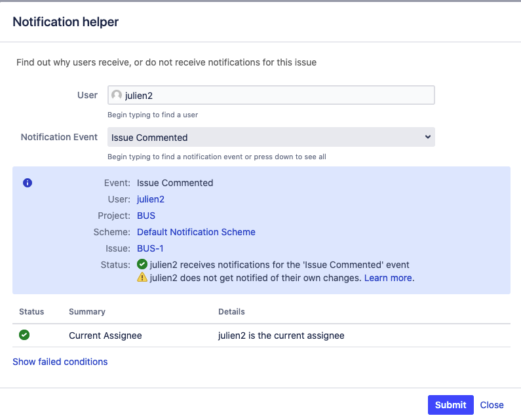Image resolution: width=521 pixels, height=420 pixels.
Task: Show failed conditions
Action: click(x=60, y=362)
